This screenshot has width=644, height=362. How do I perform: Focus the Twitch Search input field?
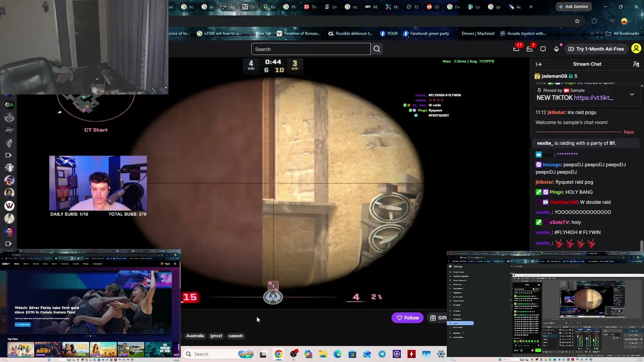[311, 49]
